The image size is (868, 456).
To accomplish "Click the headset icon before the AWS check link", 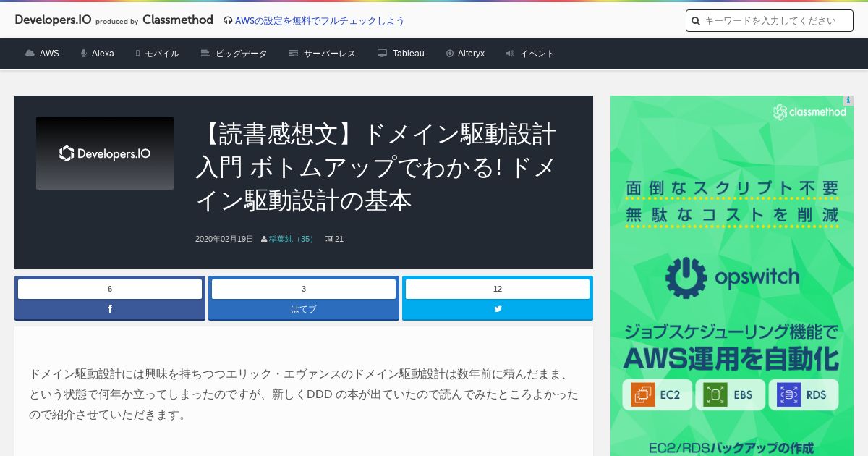I will [228, 21].
